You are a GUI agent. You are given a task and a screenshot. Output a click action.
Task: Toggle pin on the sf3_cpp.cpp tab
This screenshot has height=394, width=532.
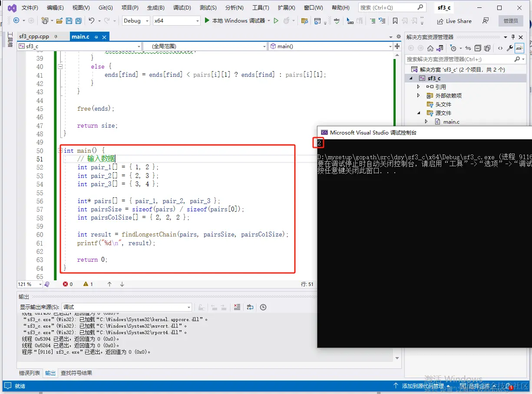(x=56, y=37)
